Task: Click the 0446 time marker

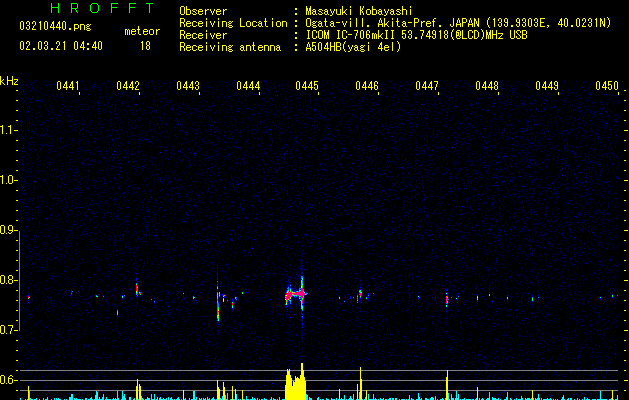Action: click(x=367, y=86)
